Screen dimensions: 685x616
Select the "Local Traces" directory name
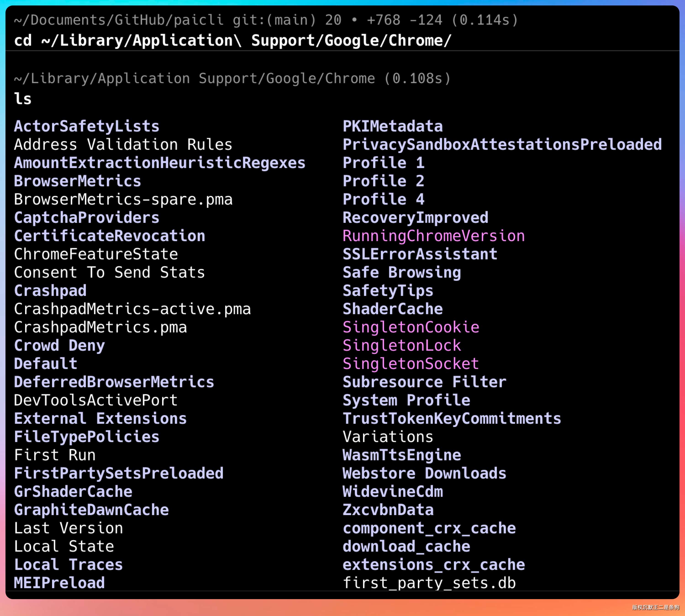68,565
